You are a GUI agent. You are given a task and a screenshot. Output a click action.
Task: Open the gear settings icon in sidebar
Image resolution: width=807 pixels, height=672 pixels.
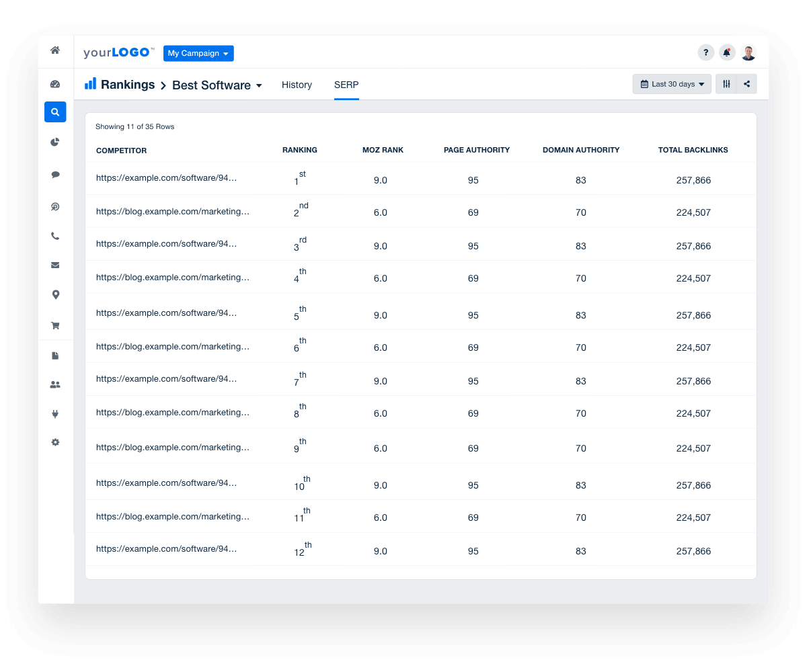tap(55, 442)
